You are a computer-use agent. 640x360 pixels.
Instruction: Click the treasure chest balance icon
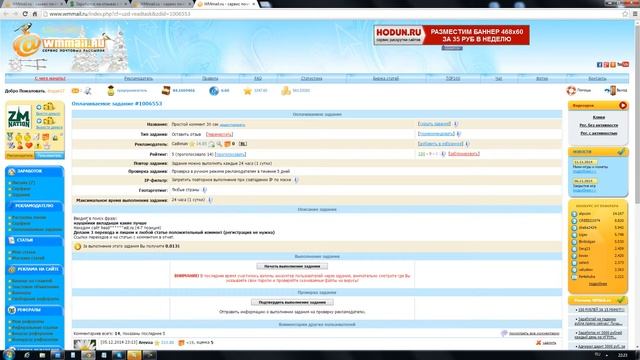(166, 90)
